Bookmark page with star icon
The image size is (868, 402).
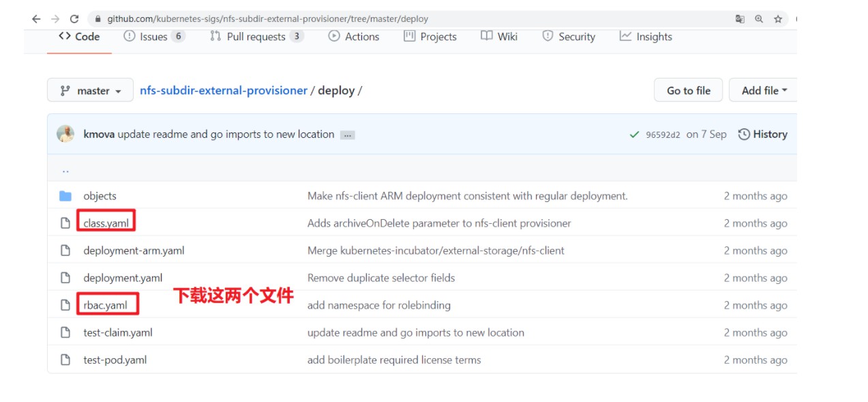[x=778, y=19]
